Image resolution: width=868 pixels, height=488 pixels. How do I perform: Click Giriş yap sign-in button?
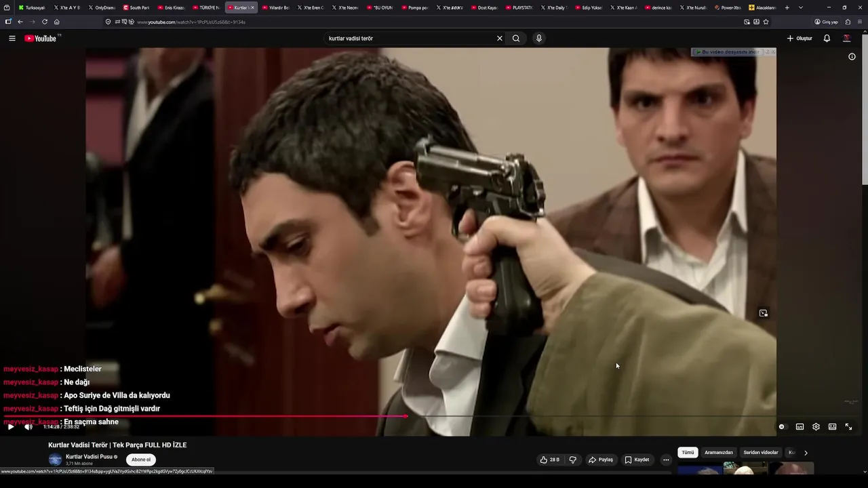tap(826, 22)
